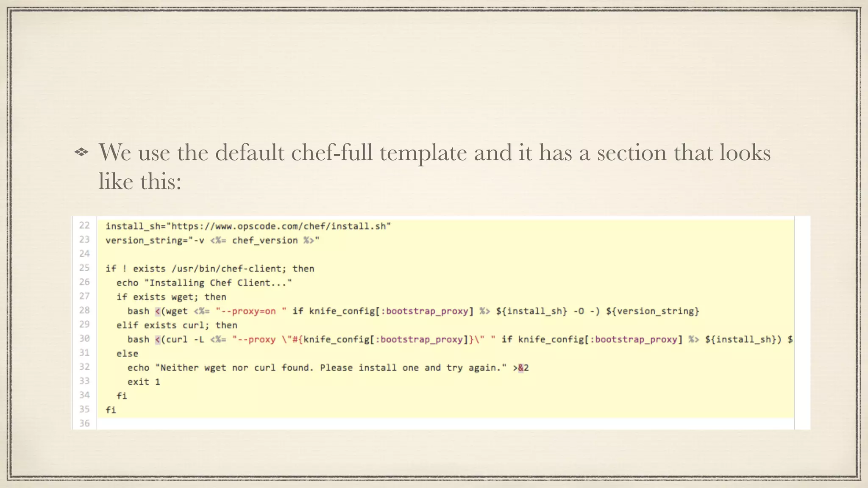The width and height of the screenshot is (868, 488).
Task: Click the install_sh opscode URL line
Action: pyautogui.click(x=248, y=226)
